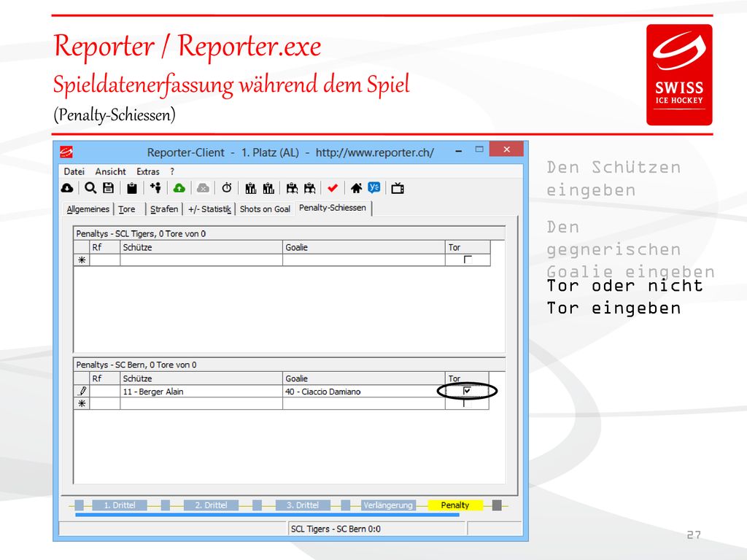
Task: Switch to the Strafen tab
Action: tap(164, 209)
